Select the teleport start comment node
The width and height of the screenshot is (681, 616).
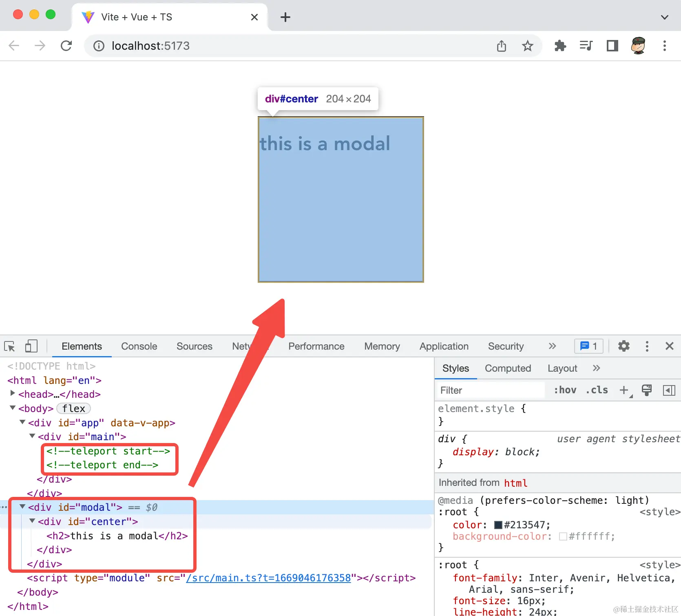pos(108,451)
